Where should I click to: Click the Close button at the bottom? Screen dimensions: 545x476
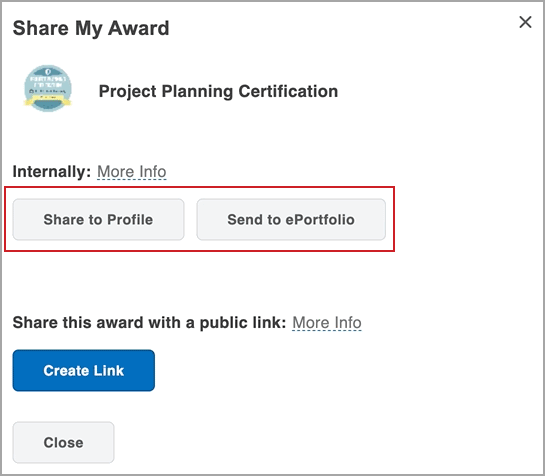click(63, 442)
